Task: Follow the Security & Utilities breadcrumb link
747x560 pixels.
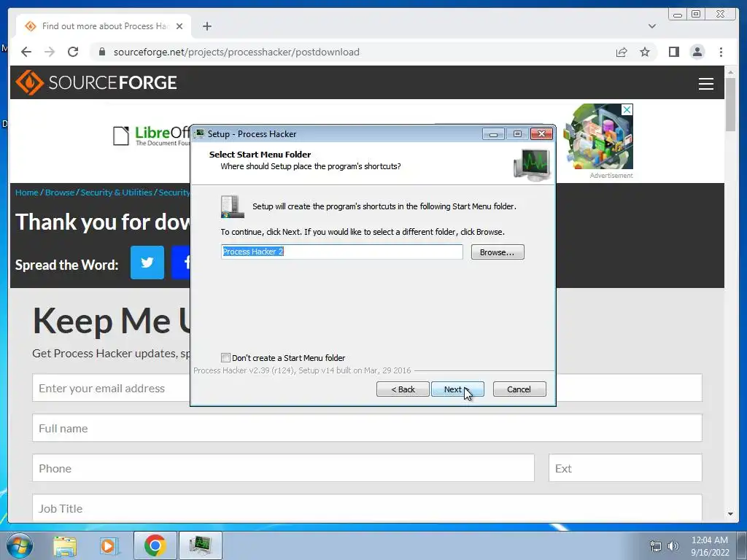Action: (x=116, y=192)
